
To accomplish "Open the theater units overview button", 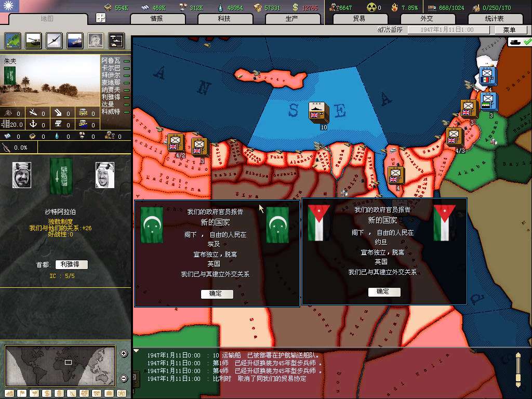I will click(116, 41).
